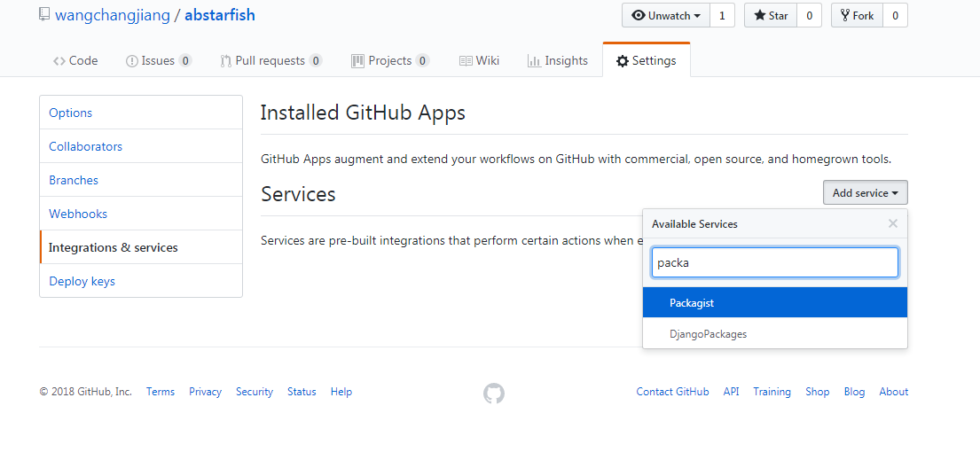Click the Services section heading
Viewport: 980px width, 460px height.
click(298, 194)
